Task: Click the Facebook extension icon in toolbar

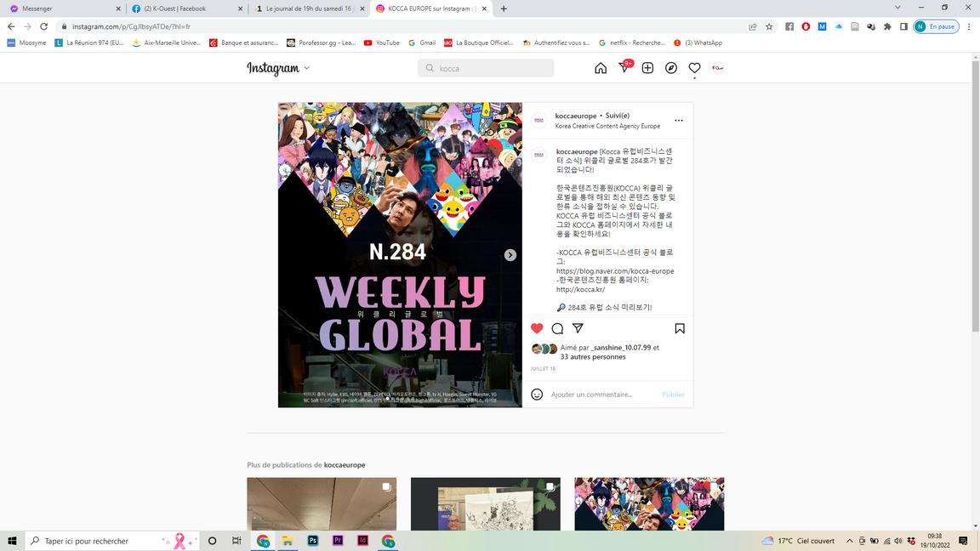Action: point(789,26)
